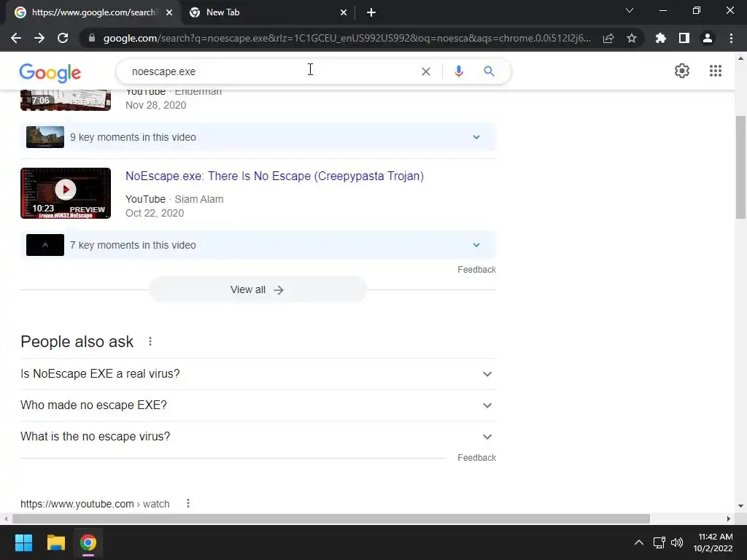Bookmark this page with the star icon

(632, 38)
